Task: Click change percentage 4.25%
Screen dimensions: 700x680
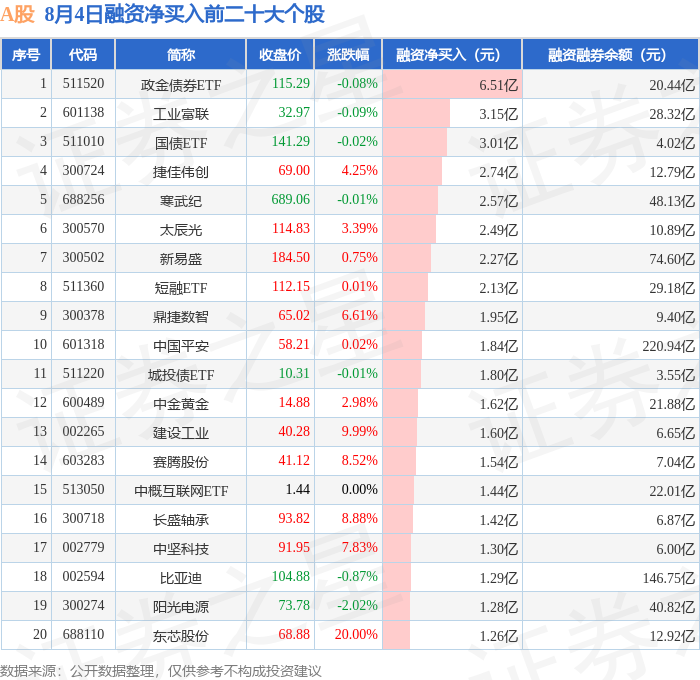Action: point(359,171)
